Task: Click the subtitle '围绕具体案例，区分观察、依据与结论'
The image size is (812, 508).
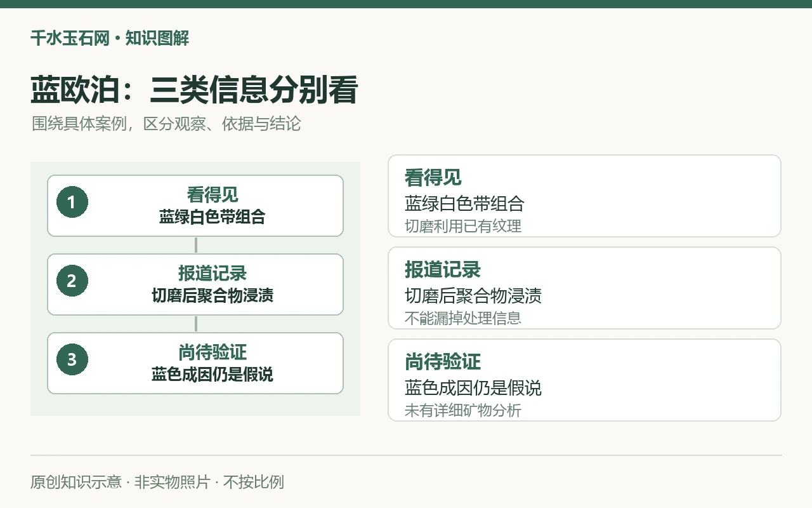Action: click(x=166, y=123)
